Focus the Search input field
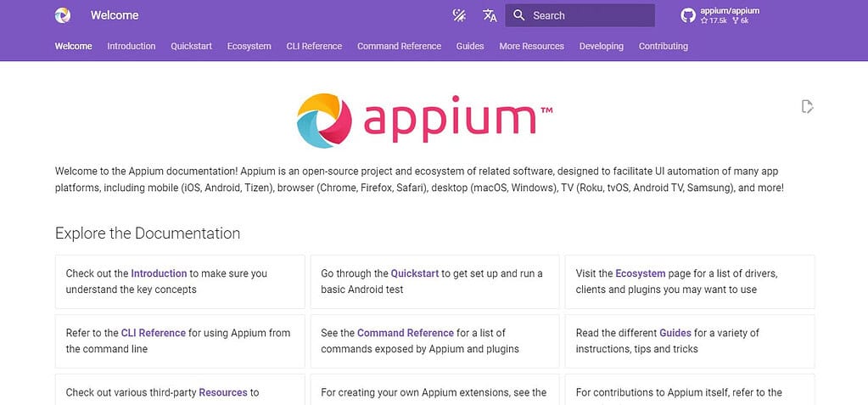Image resolution: width=868 pixels, height=405 pixels. [580, 15]
